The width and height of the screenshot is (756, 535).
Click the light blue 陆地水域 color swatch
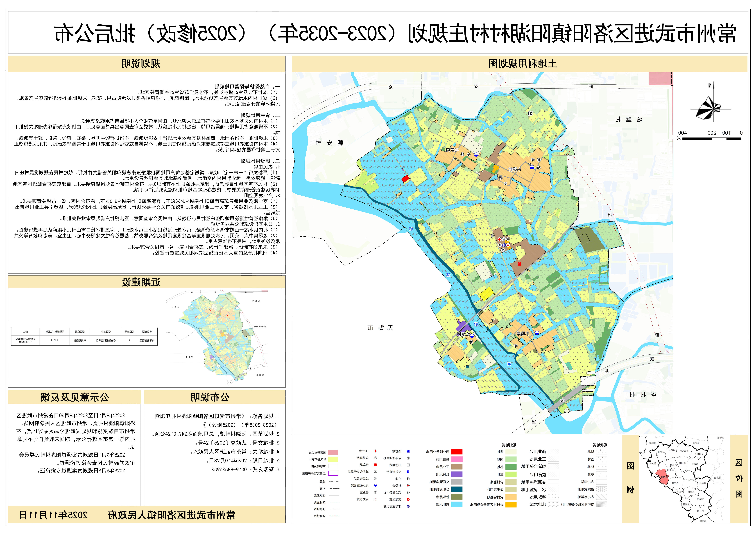pyautogui.click(x=457, y=504)
